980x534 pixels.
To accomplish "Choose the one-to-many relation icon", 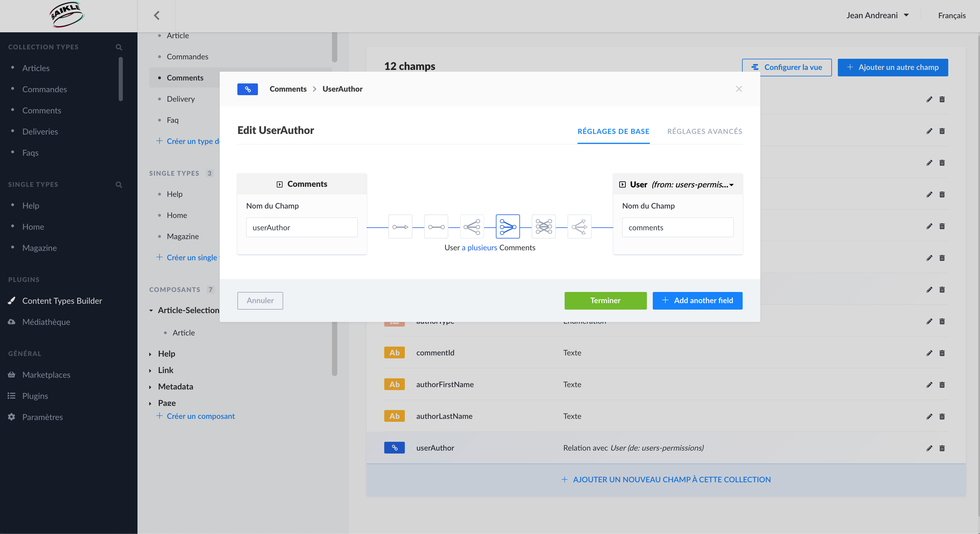I will (x=472, y=227).
